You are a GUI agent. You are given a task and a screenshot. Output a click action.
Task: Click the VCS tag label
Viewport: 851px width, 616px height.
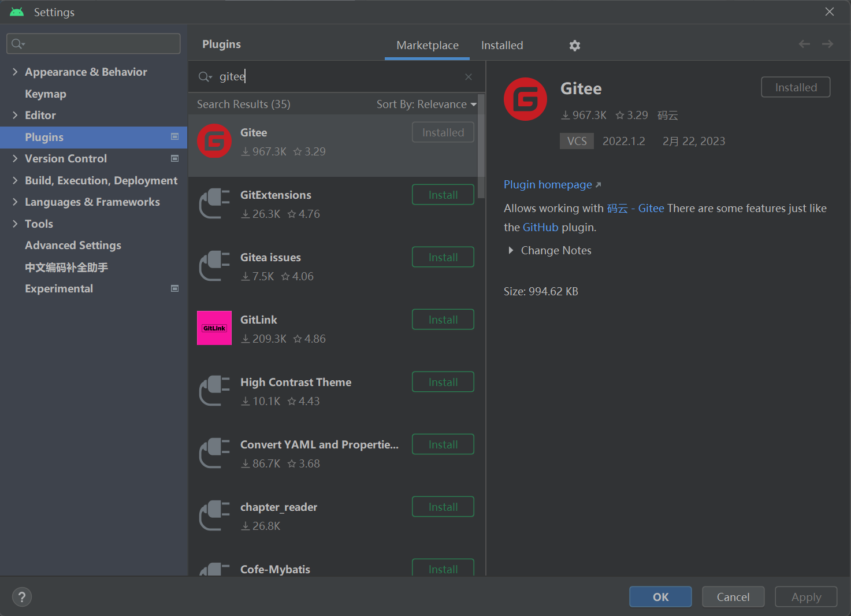[x=577, y=141]
